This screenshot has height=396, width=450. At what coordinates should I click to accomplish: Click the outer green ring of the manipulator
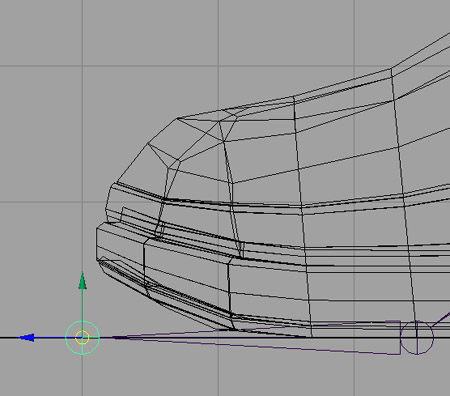[x=82, y=338]
